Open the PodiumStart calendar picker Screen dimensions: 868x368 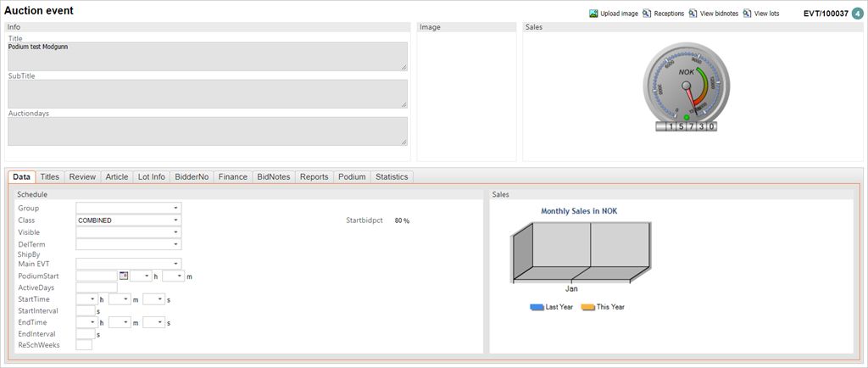(x=124, y=276)
